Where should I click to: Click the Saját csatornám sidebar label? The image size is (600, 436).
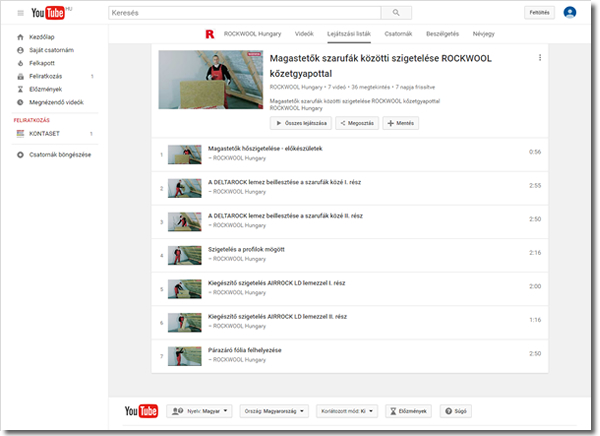tap(52, 50)
